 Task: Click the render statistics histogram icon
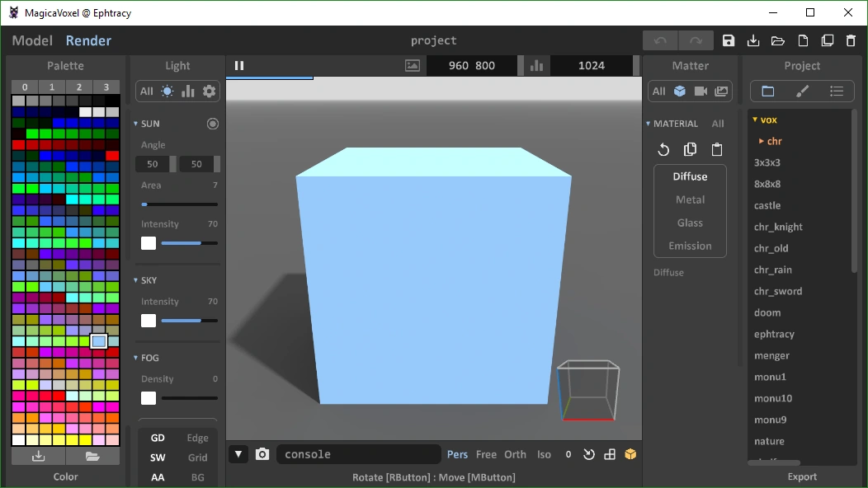tap(535, 65)
